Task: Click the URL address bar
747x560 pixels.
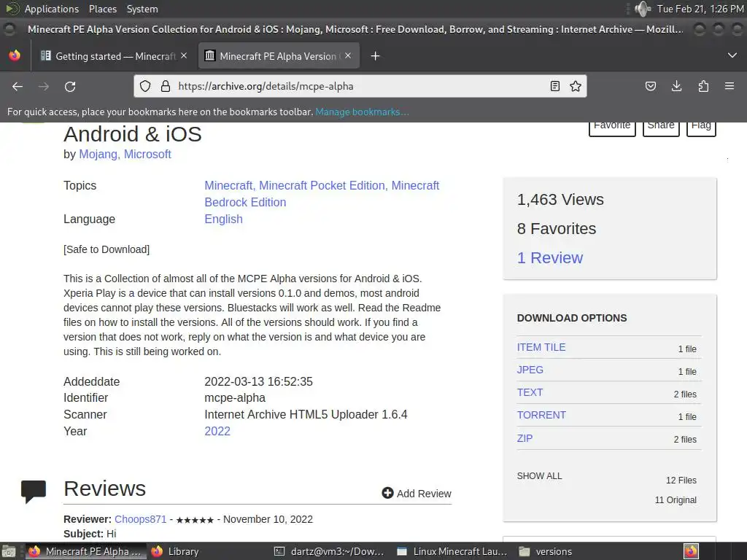Action: click(x=360, y=86)
